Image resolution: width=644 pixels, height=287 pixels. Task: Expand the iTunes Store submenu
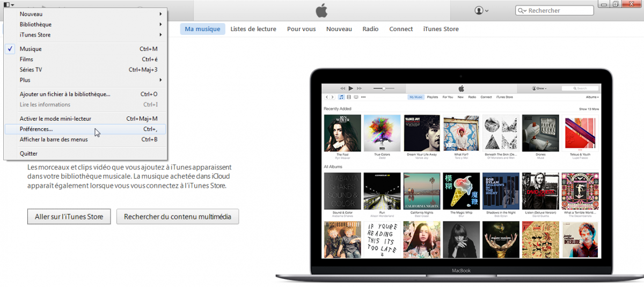pyautogui.click(x=85, y=35)
